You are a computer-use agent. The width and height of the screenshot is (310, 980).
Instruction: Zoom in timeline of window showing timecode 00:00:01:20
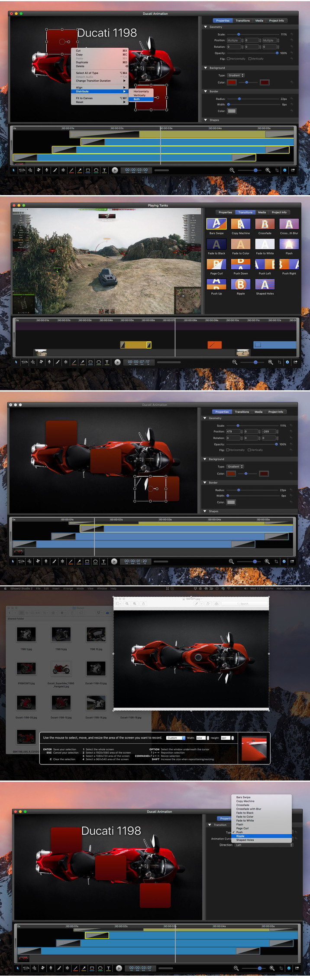pos(267,562)
